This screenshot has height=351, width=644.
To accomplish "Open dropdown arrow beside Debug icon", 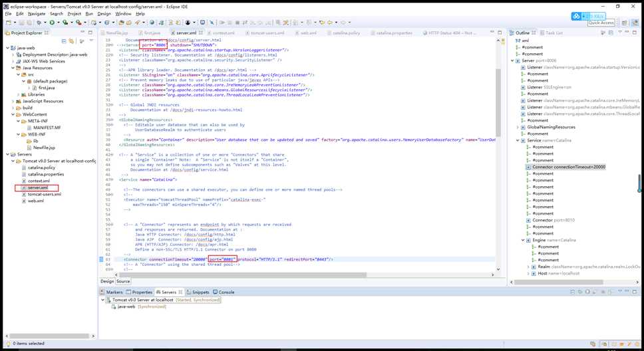I will pyautogui.click(x=45, y=23).
